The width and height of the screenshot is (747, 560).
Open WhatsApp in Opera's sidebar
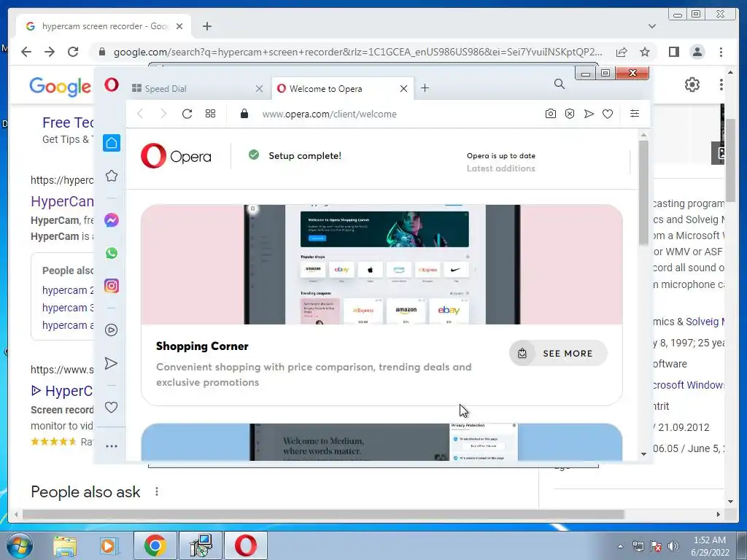coord(112,253)
